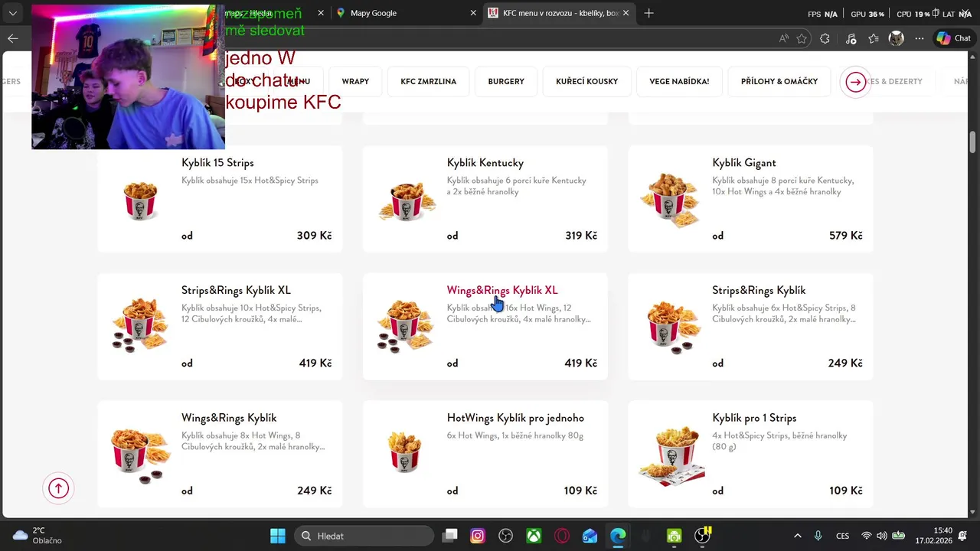Select the KFC menu v rozvozu tab
Image resolution: width=980 pixels, height=551 pixels.
tap(560, 13)
